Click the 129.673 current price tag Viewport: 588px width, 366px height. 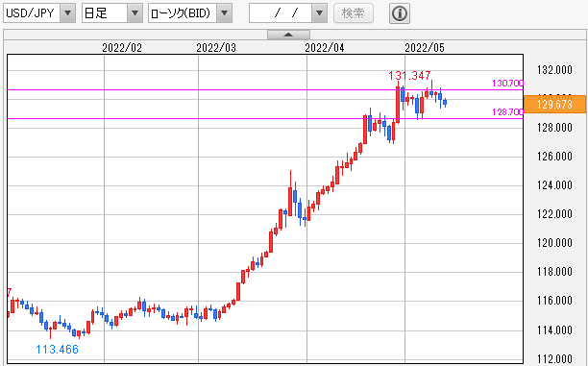554,105
